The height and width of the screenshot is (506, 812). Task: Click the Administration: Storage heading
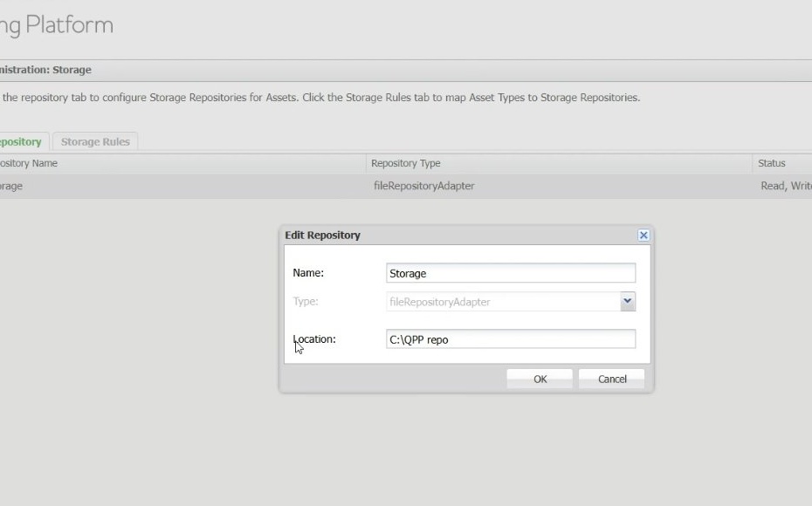pos(45,71)
